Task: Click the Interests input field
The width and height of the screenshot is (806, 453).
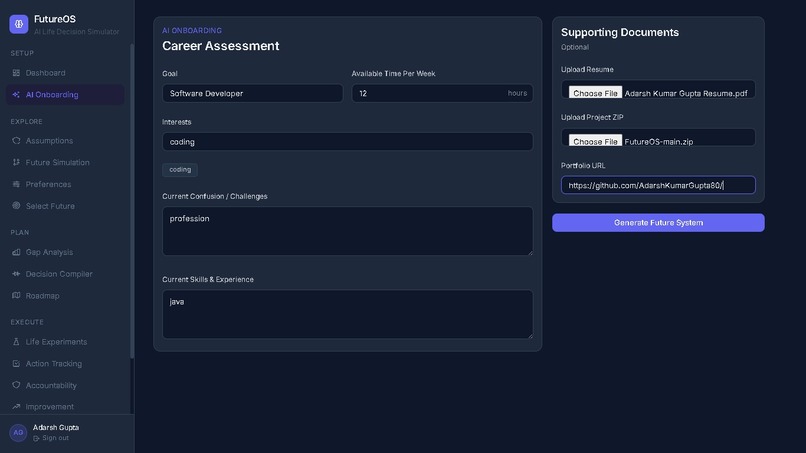Action: pyautogui.click(x=347, y=141)
